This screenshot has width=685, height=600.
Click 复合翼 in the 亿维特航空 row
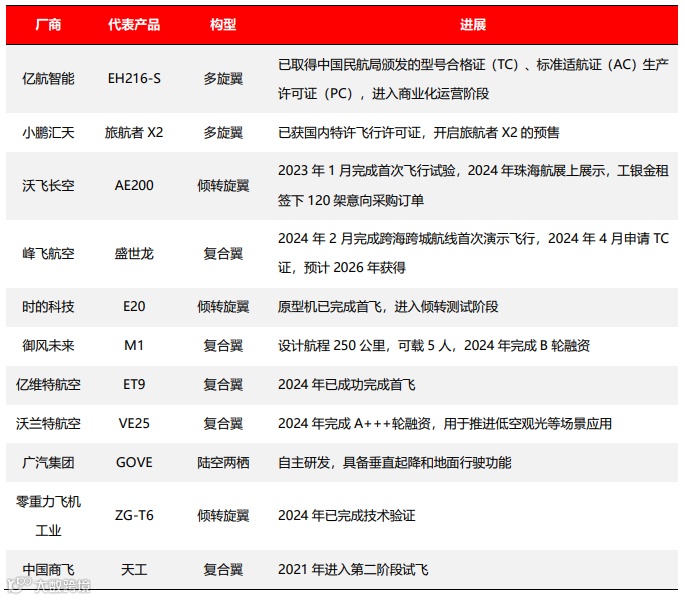click(223, 385)
